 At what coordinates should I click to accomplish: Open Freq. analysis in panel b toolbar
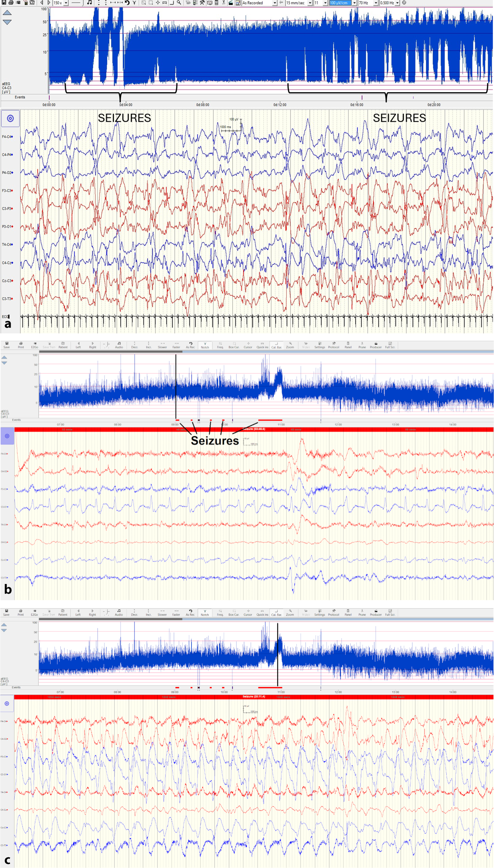[220, 345]
